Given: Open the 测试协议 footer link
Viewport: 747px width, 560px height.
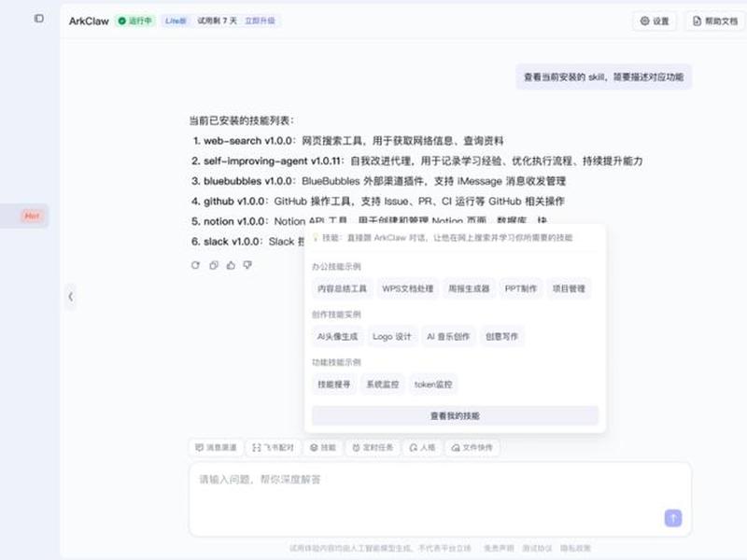Looking at the screenshot, I should 537,548.
